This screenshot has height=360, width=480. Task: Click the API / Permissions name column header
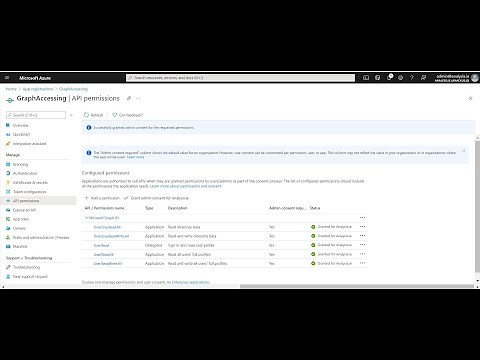(x=104, y=208)
